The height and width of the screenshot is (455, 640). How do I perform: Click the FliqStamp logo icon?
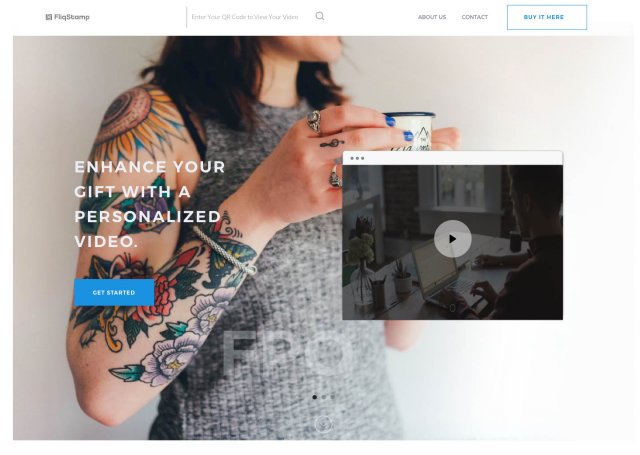click(49, 17)
